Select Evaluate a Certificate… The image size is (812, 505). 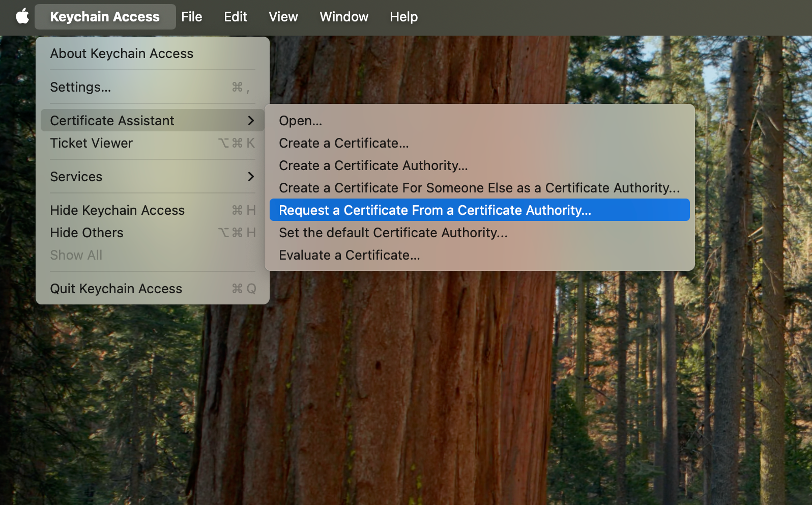click(480, 255)
